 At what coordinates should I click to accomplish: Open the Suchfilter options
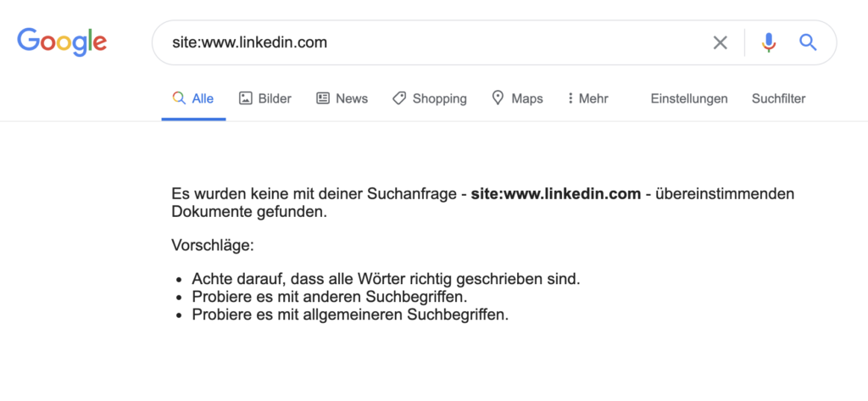pyautogui.click(x=778, y=98)
